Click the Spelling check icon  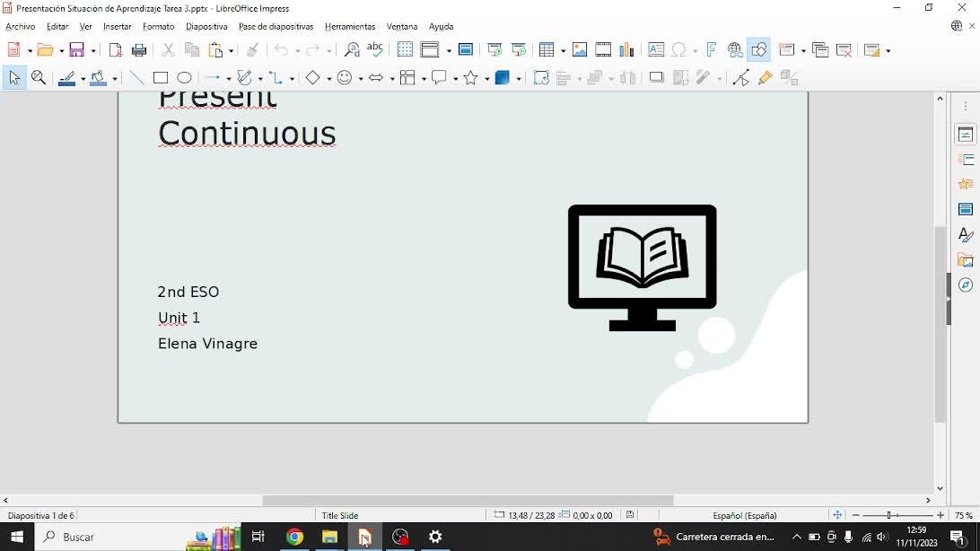pos(376,50)
